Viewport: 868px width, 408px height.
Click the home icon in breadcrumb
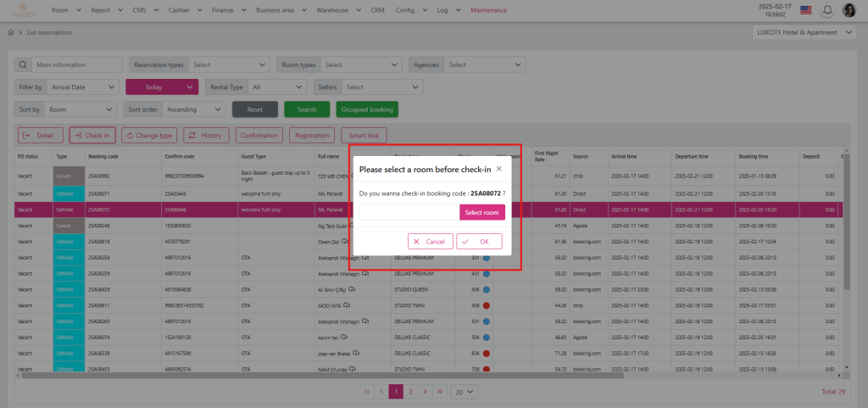tap(10, 32)
